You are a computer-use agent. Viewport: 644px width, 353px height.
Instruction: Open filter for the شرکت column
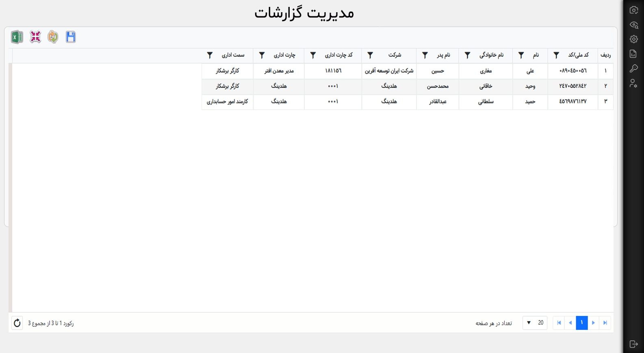[x=370, y=55]
